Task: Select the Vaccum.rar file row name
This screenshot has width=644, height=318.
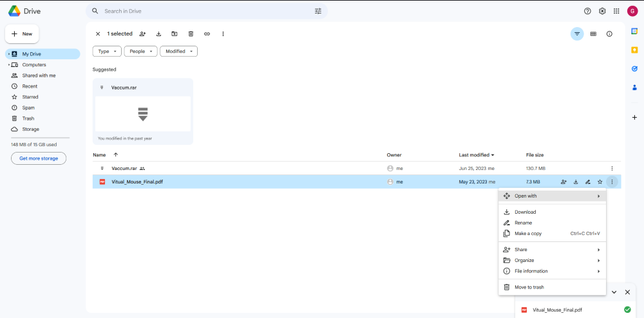Action: click(x=124, y=168)
